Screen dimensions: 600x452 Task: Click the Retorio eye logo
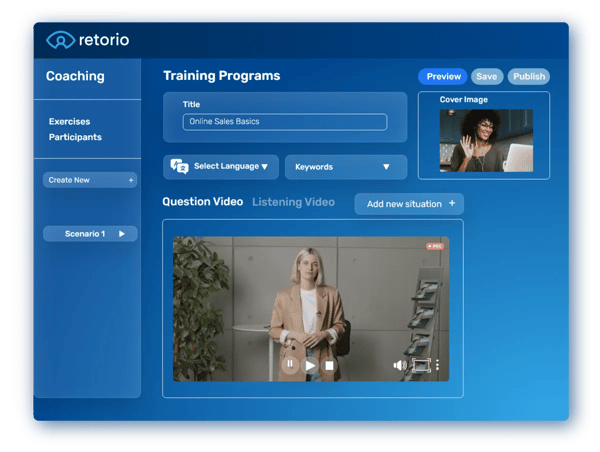[61, 40]
